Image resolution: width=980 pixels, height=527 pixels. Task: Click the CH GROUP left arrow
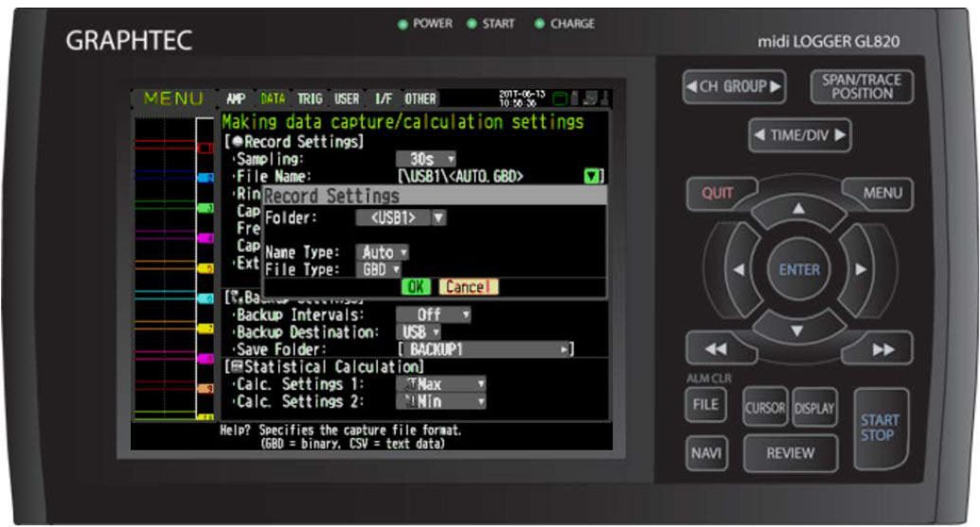[692, 87]
